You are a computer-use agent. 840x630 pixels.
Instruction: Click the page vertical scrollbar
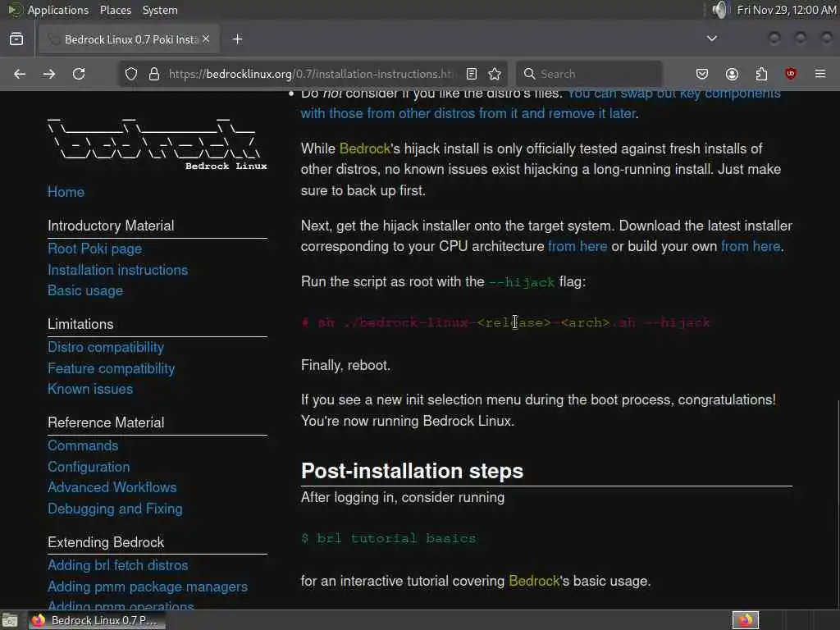click(837, 505)
